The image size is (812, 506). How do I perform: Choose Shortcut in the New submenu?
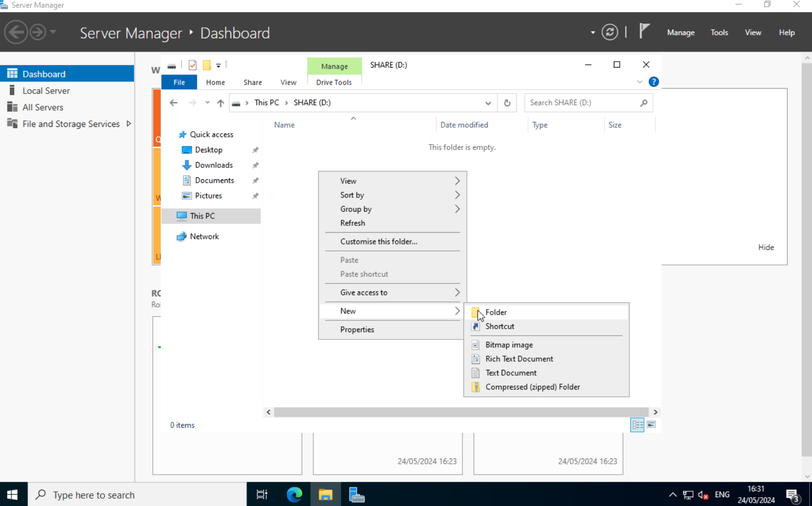[x=546, y=326]
